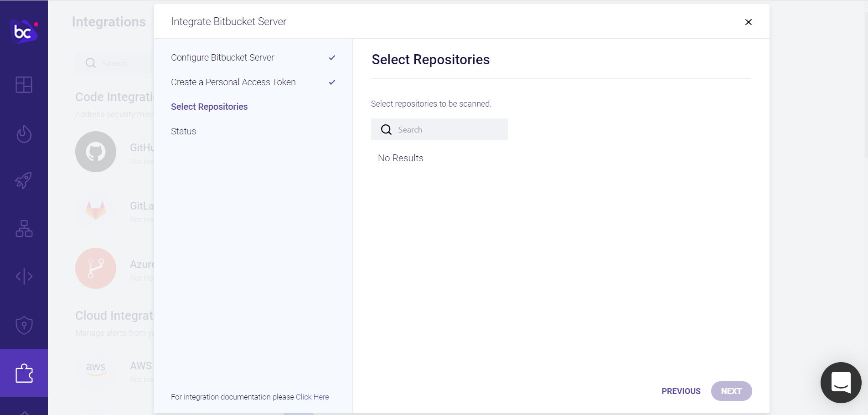868x415 pixels.
Task: Select the Select Repositories step
Action: coord(209,107)
